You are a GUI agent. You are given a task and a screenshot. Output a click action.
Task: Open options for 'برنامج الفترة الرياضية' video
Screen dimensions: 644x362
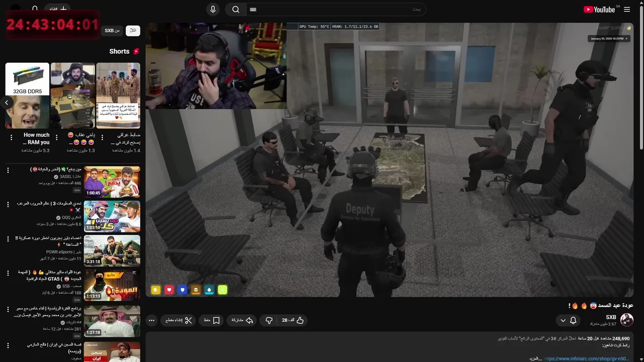(x=8, y=309)
